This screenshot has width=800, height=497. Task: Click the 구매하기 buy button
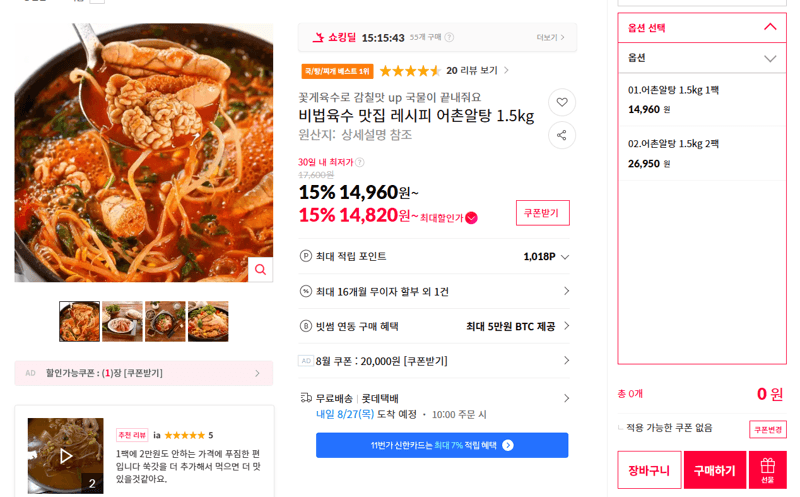pyautogui.click(x=714, y=470)
